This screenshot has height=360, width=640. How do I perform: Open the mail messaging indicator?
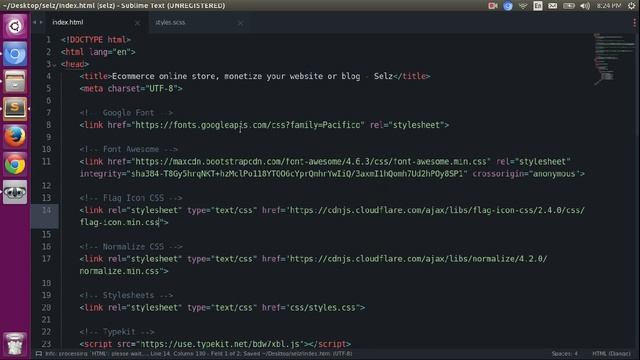552,6
